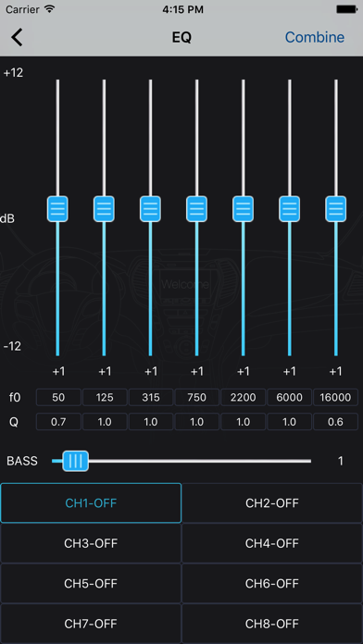363x644 pixels.
Task: Toggle the CH8-OFF channel button
Action: point(272,624)
